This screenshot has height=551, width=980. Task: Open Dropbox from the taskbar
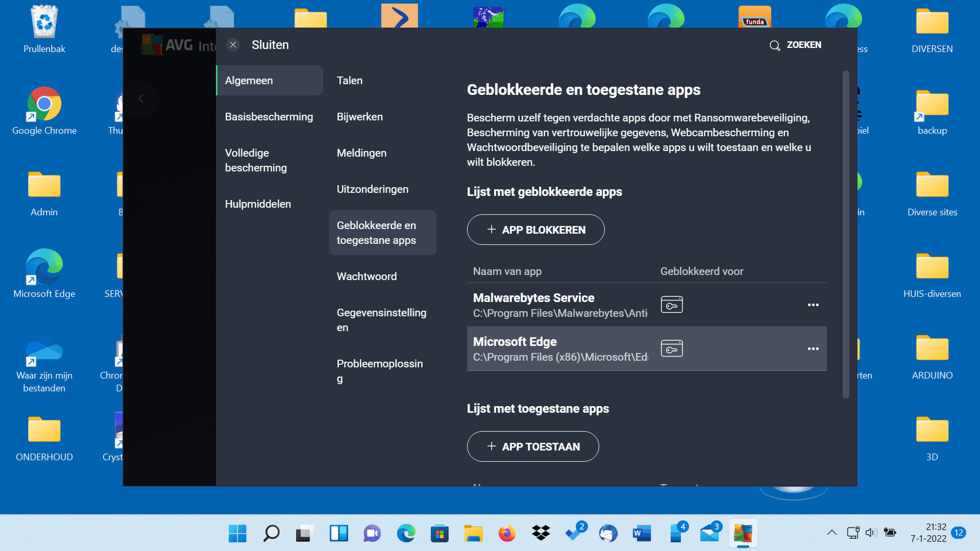tap(541, 534)
